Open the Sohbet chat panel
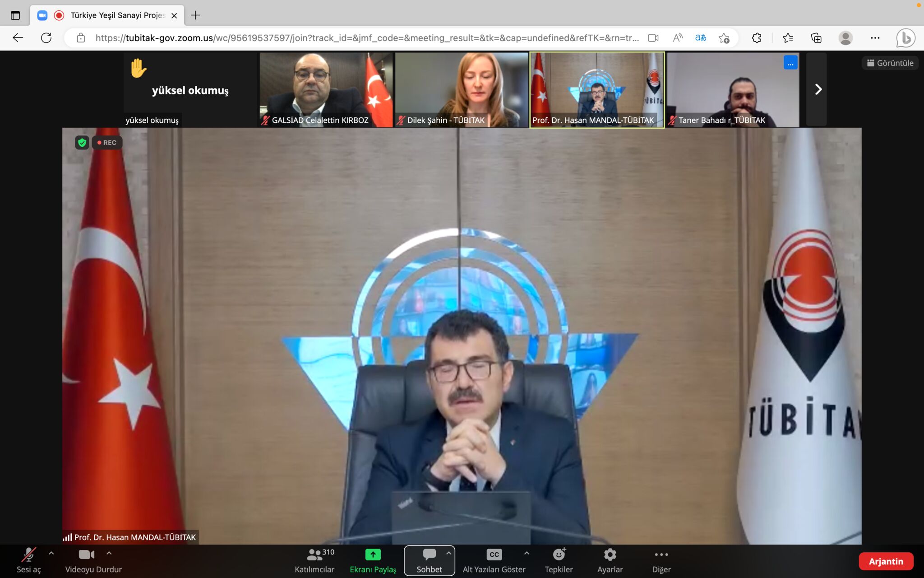Image resolution: width=924 pixels, height=578 pixels. pyautogui.click(x=429, y=561)
